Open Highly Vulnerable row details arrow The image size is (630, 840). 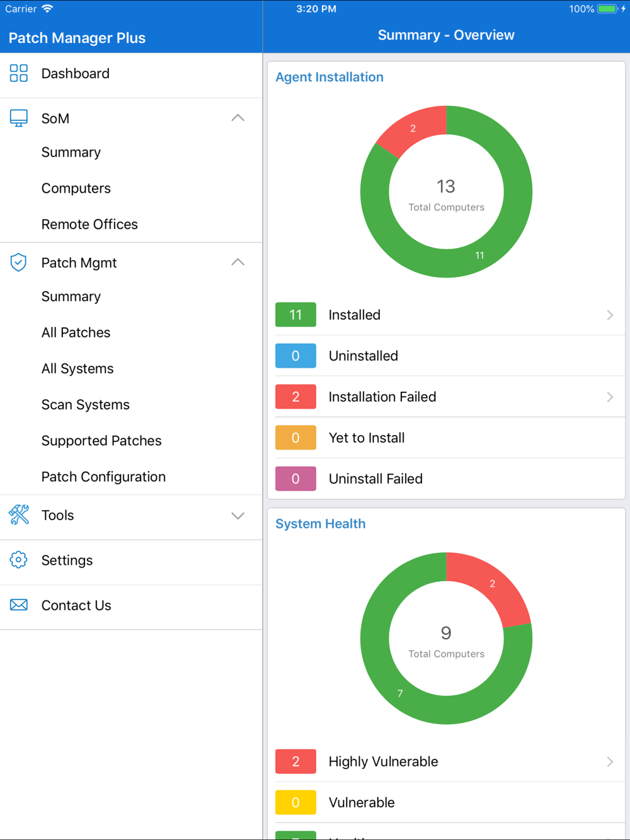coord(610,762)
